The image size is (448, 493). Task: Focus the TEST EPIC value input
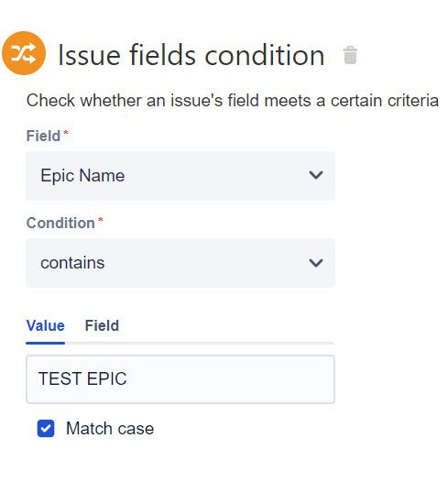point(180,379)
